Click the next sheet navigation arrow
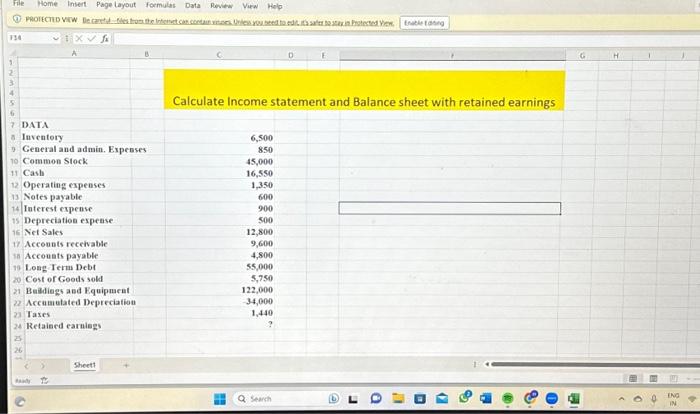Viewport: 700px width, 414px height. [x=43, y=366]
